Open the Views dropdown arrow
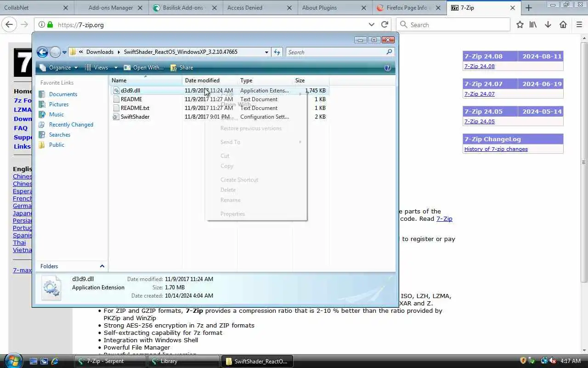The width and height of the screenshot is (588, 368). 116,68
